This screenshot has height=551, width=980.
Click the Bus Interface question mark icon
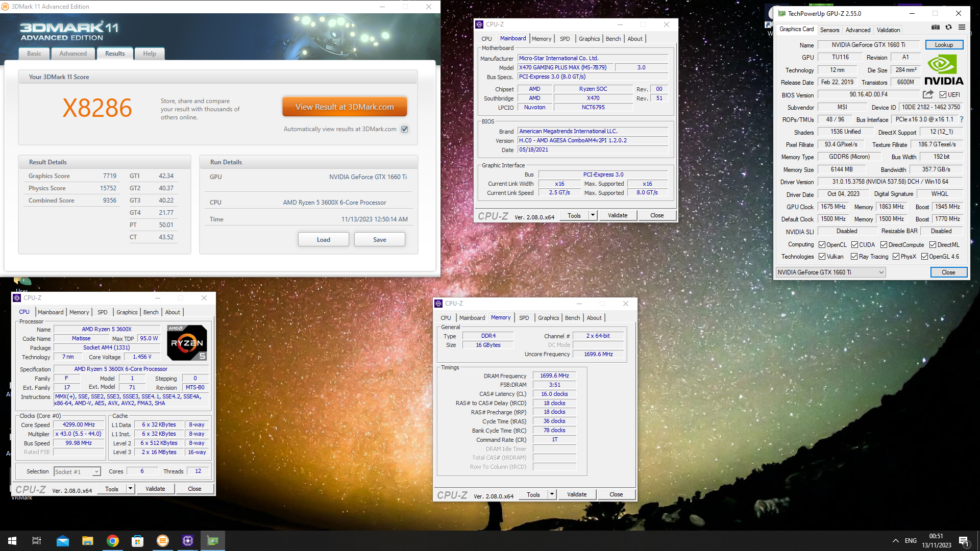pos(962,119)
